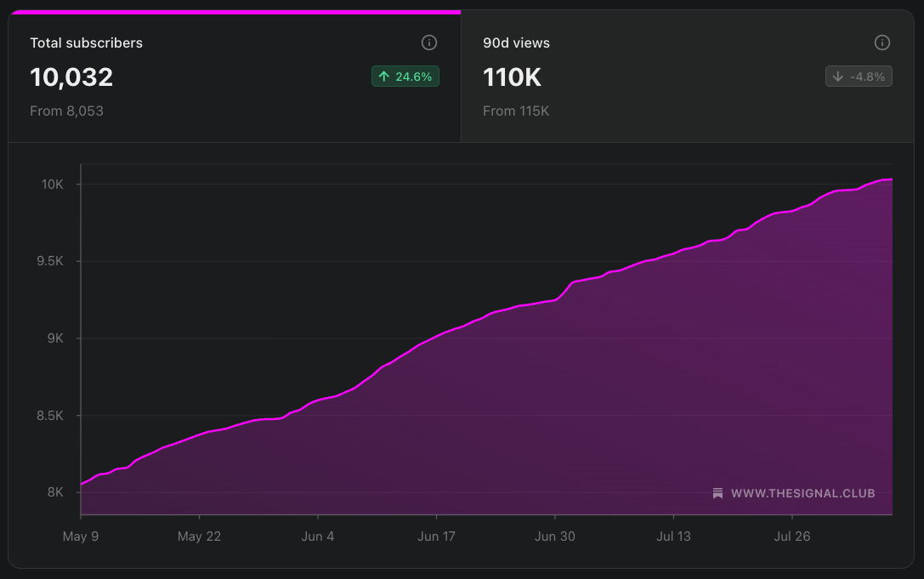
Task: Switch to the 90d views tab
Action: pyautogui.click(x=687, y=76)
